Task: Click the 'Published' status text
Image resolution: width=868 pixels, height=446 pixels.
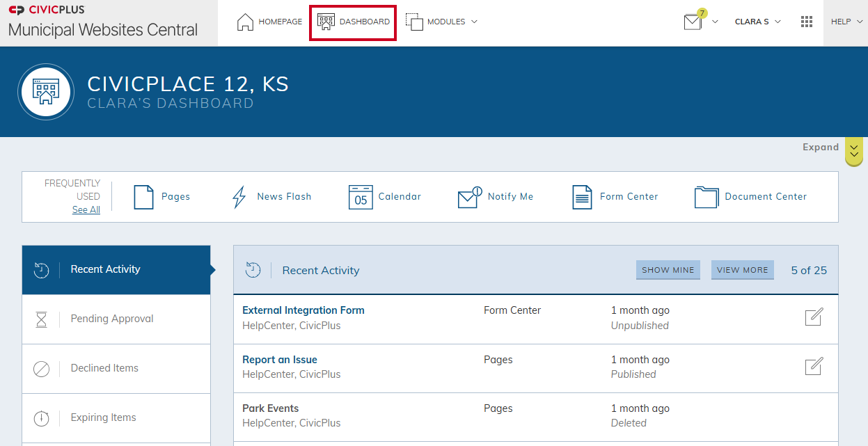Action: pos(633,374)
